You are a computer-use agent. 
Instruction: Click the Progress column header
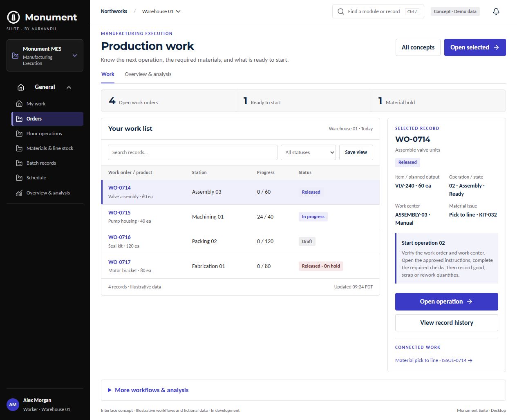[x=266, y=172]
